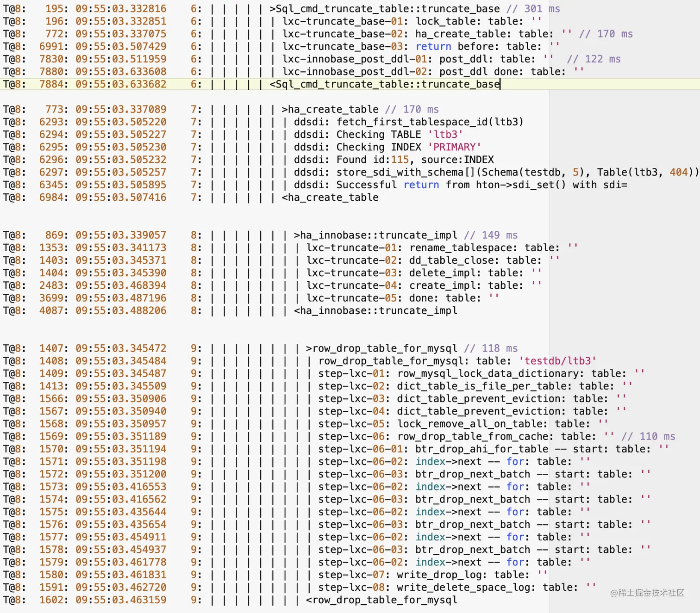Select 'lxc-truncate-03: delete_impl' line
The image size is (700, 613).
click(272, 272)
